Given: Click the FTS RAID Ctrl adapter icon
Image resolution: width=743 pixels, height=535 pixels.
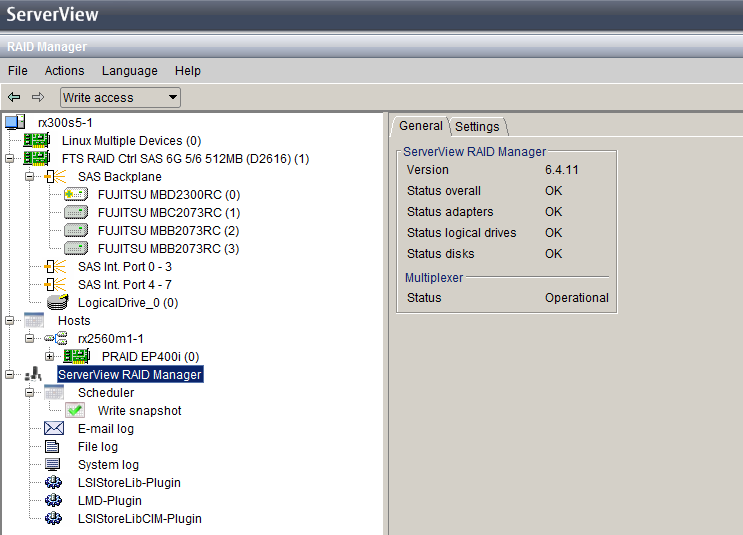Looking at the screenshot, I should [37, 158].
